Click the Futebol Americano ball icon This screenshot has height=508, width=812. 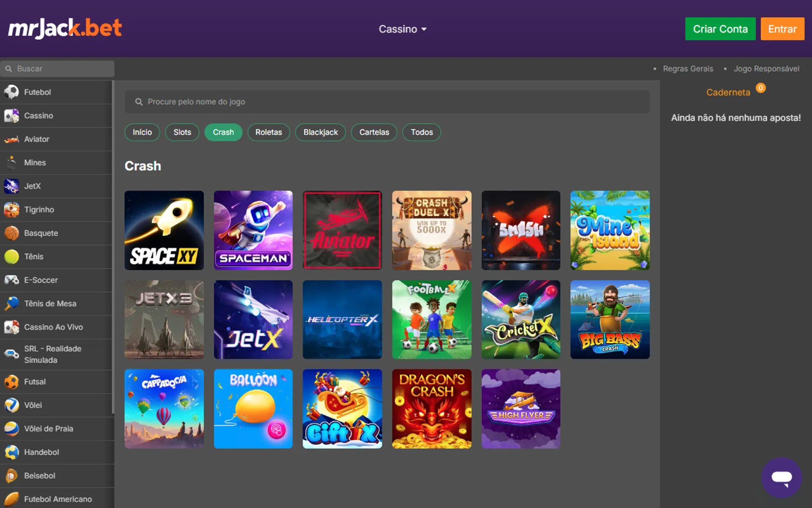point(11,499)
